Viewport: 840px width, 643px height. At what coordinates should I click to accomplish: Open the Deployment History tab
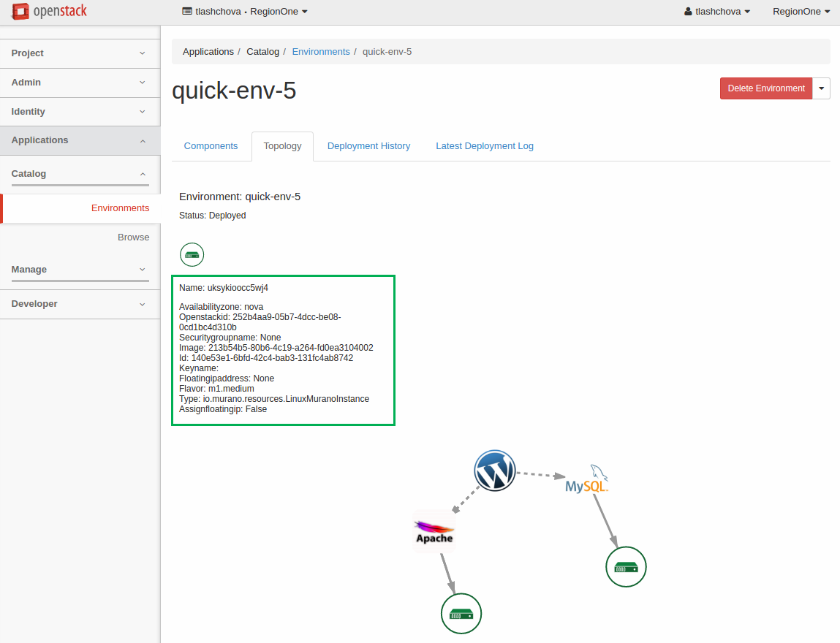[x=368, y=146]
